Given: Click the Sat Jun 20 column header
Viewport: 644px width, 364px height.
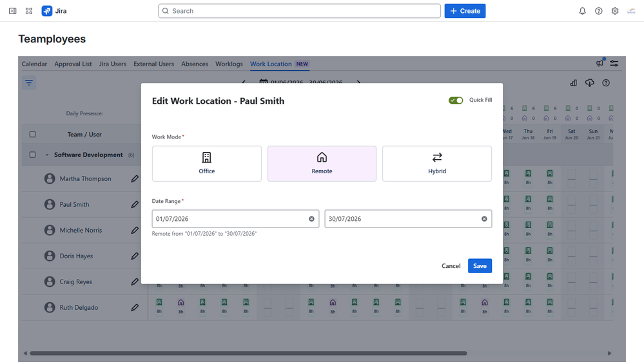Looking at the screenshot, I should click(571, 134).
